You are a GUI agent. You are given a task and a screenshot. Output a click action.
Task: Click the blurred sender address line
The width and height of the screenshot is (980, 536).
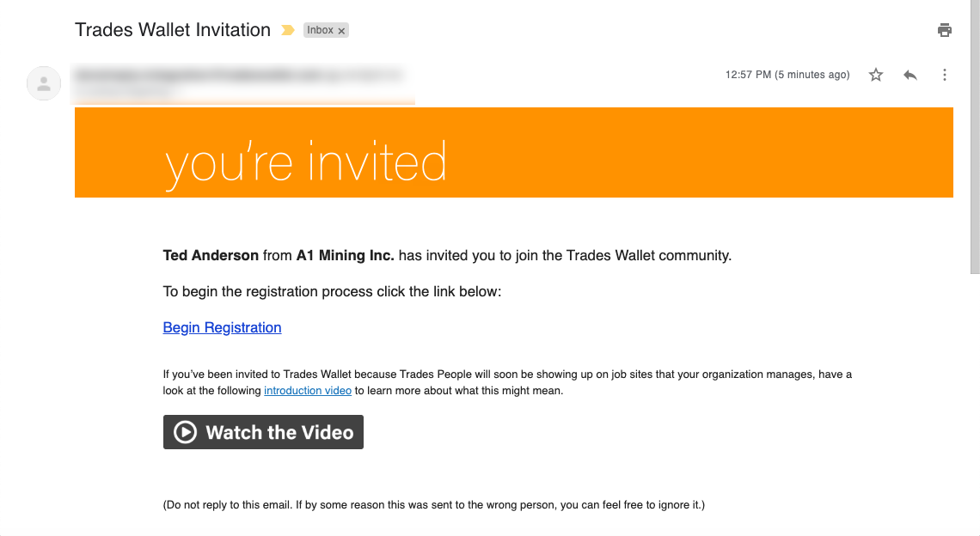point(237,76)
